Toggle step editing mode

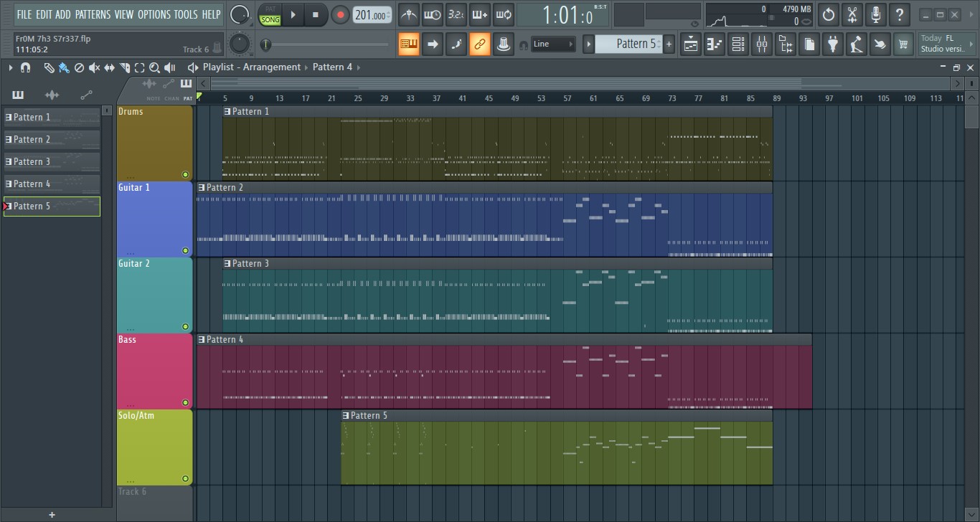456,44
